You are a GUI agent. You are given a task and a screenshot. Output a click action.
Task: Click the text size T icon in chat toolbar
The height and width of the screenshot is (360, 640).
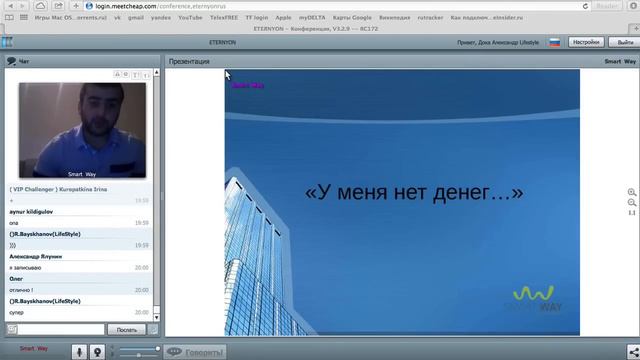click(x=136, y=75)
